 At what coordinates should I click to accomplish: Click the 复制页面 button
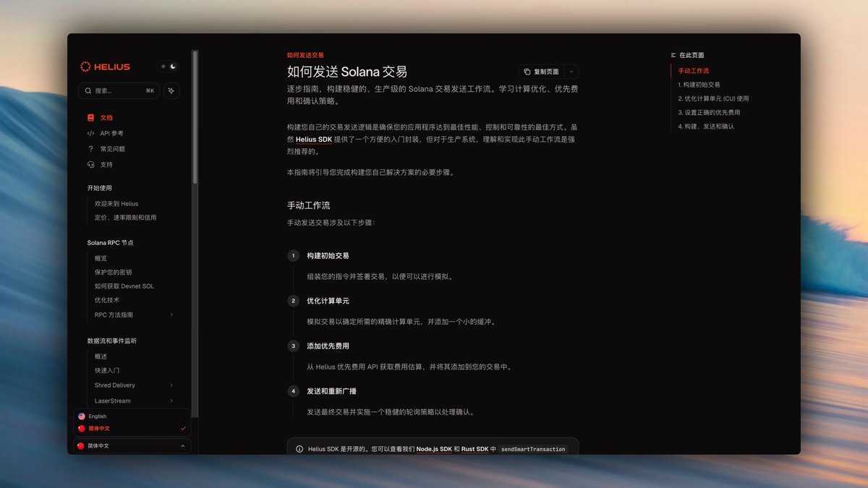541,72
